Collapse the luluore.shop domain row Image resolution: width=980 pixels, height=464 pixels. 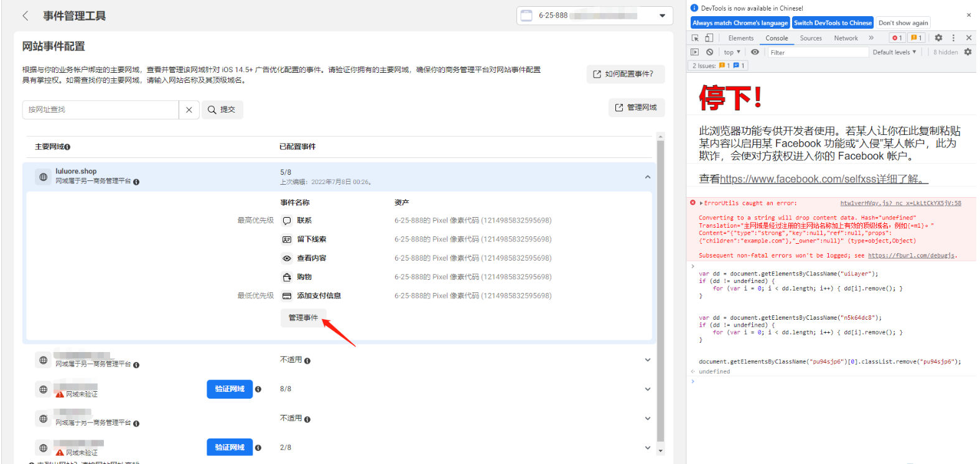click(647, 177)
